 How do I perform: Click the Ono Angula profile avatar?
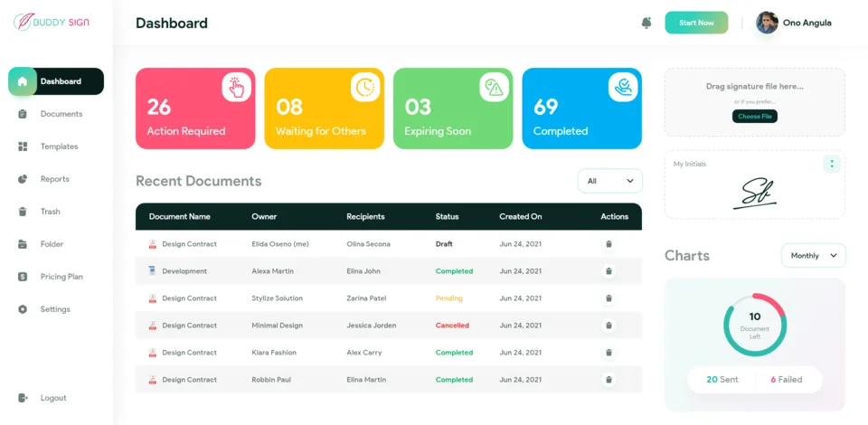[x=767, y=23]
